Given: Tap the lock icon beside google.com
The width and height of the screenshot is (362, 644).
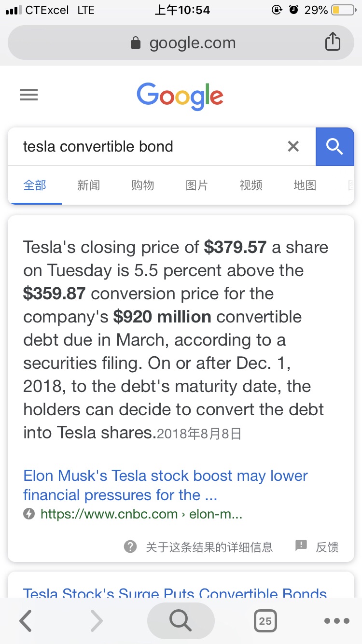Looking at the screenshot, I should 136,43.
